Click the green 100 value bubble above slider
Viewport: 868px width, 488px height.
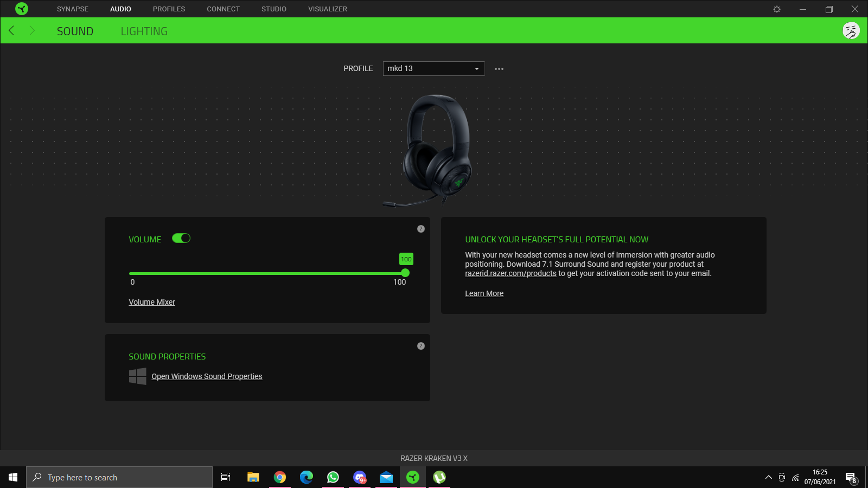click(x=406, y=259)
